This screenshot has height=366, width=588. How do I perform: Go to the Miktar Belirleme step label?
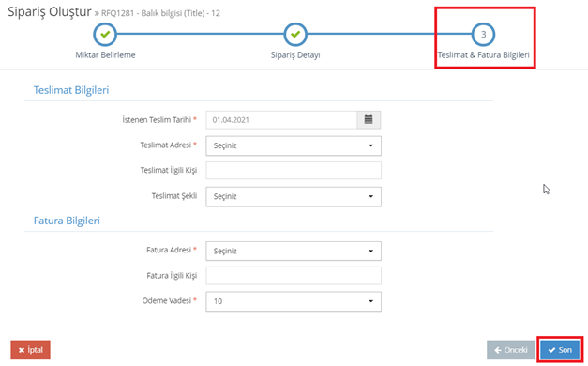(x=105, y=54)
